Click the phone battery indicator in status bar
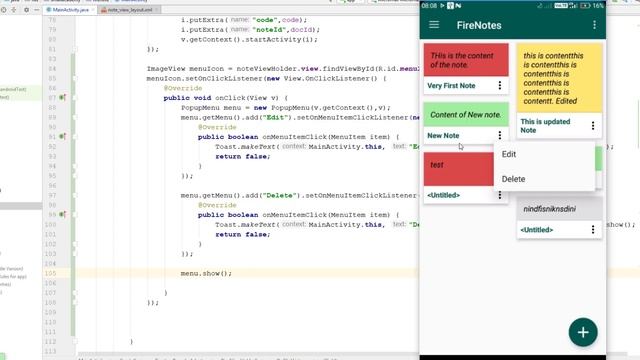 click(x=585, y=6)
